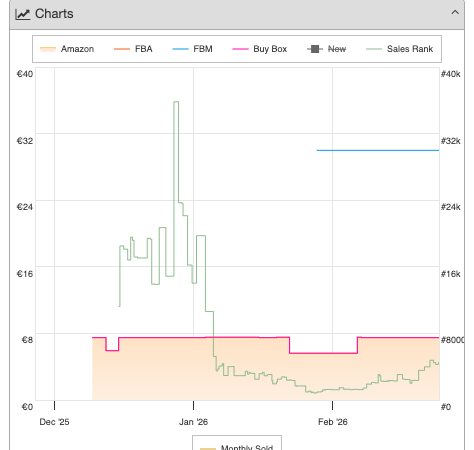Click the Sales Rank green line swatch
The height and width of the screenshot is (450, 474).
(x=374, y=49)
